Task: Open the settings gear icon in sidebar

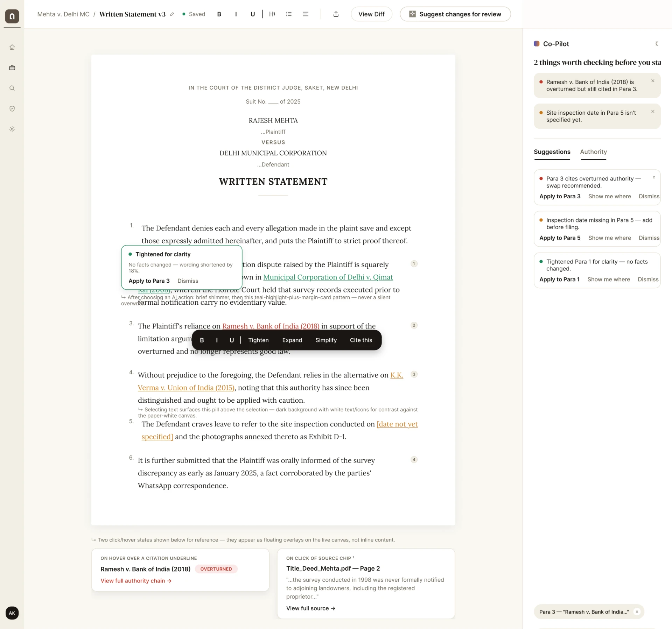Action: coord(12,129)
